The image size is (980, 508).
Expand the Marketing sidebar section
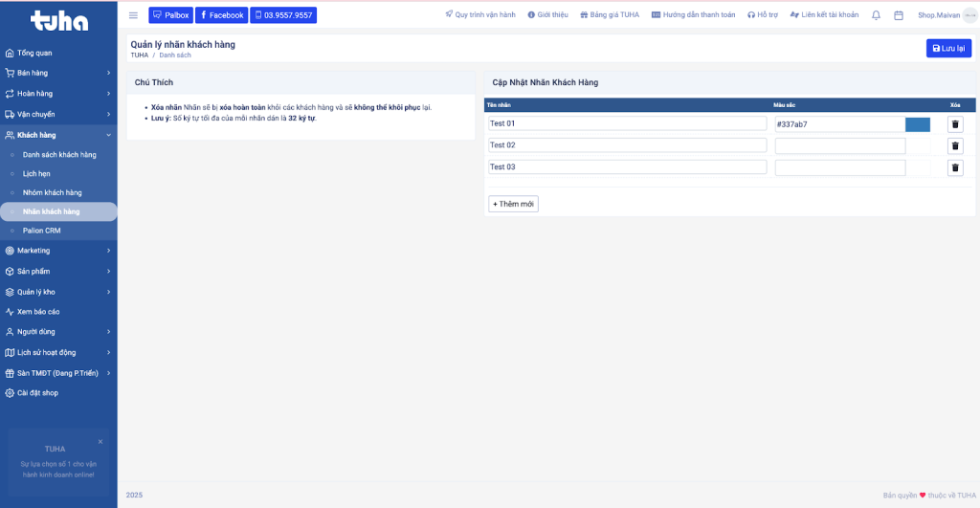(x=57, y=251)
